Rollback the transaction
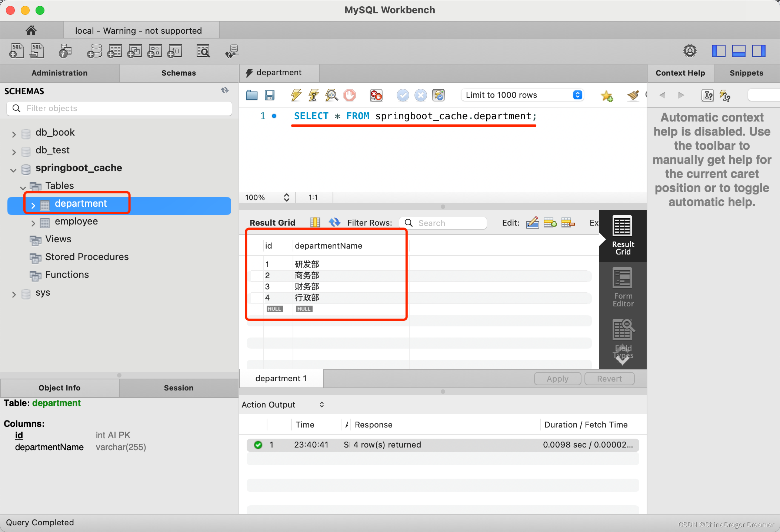 click(x=421, y=95)
